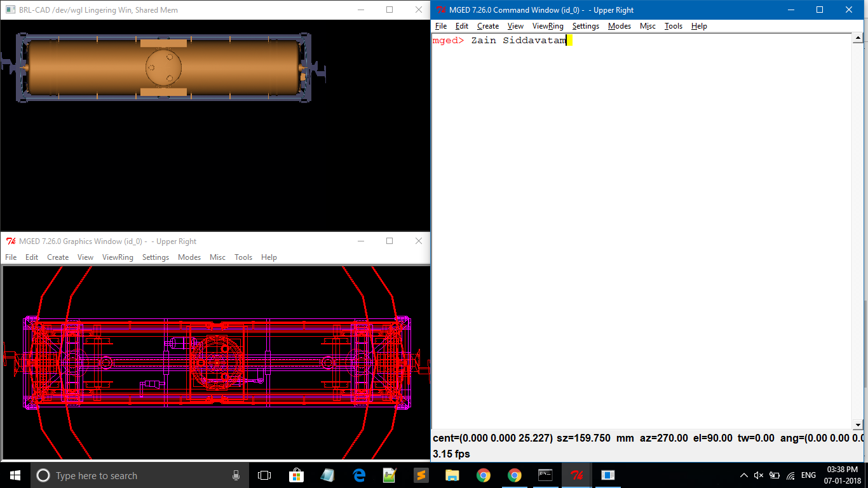The height and width of the screenshot is (488, 868).
Task: Minimize the MGED Command Window
Action: tap(790, 10)
